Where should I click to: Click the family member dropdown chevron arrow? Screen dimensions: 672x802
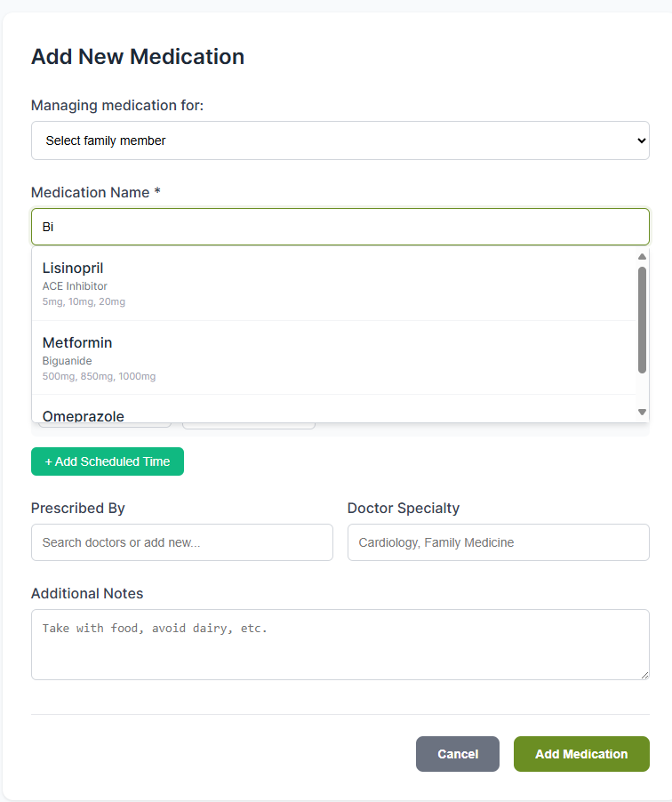point(642,140)
